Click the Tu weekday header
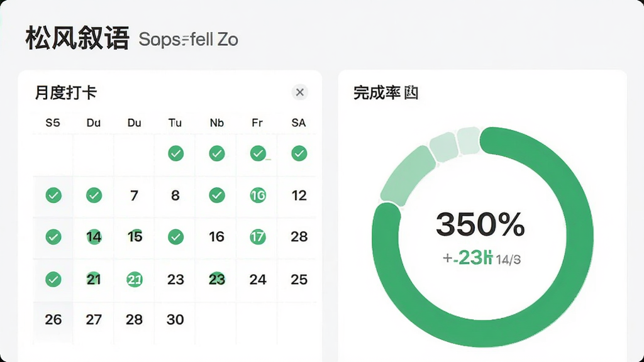644x362 pixels. (x=175, y=123)
